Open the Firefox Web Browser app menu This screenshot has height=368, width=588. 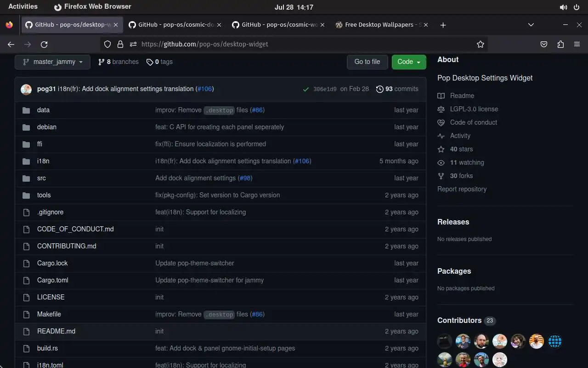[x=93, y=7]
